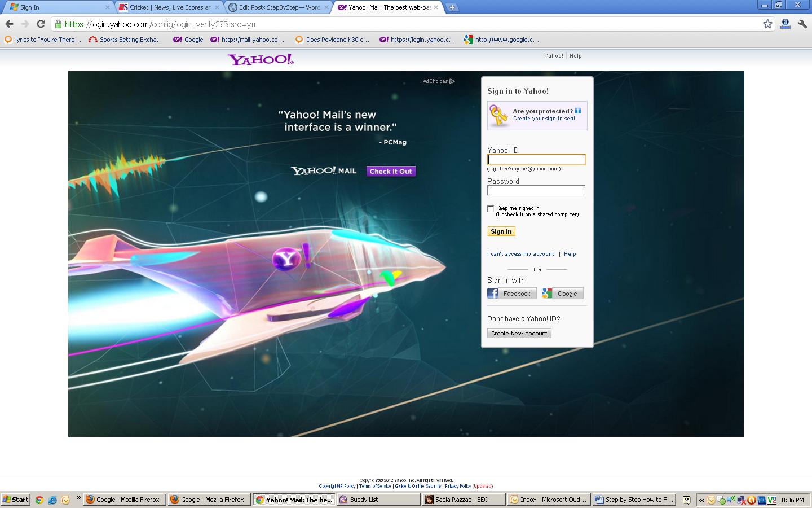This screenshot has width=812, height=508.
Task: Open the Chrome wrench settings menu
Action: 802,24
